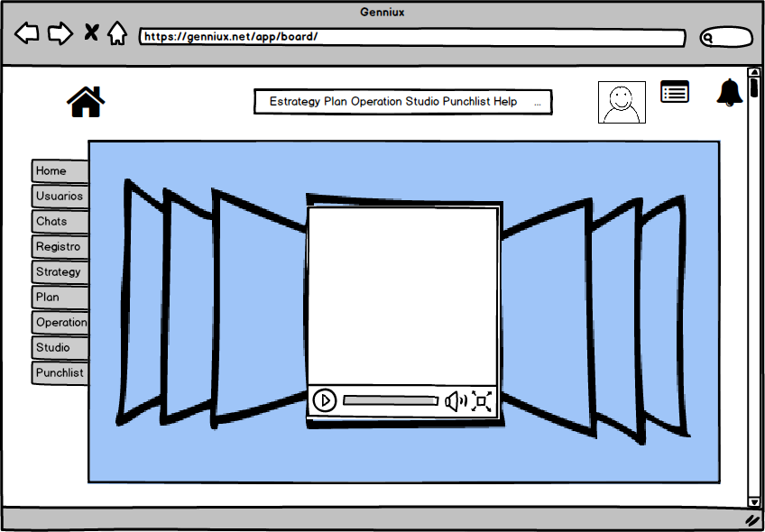Image resolution: width=765 pixels, height=532 pixels.
Task: Open Studio in the top menu bar
Action: click(x=422, y=101)
